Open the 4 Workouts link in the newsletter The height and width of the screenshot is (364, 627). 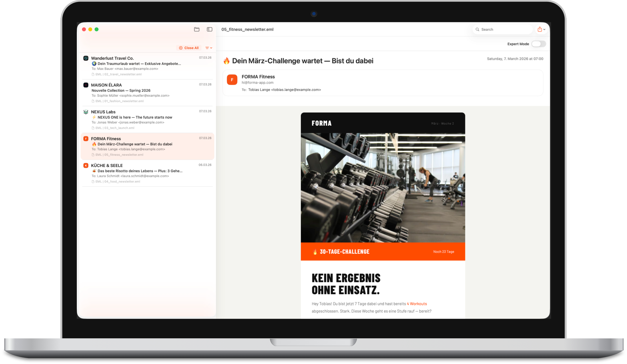point(417,304)
